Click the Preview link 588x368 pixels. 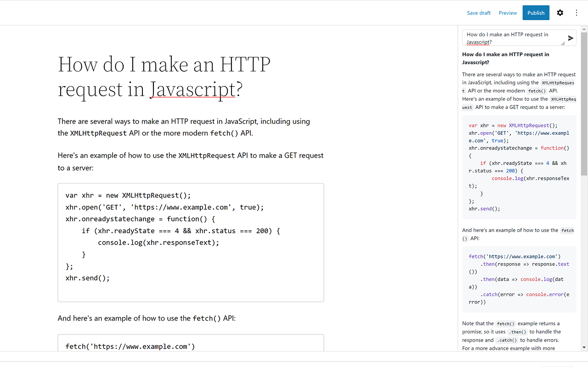[508, 13]
